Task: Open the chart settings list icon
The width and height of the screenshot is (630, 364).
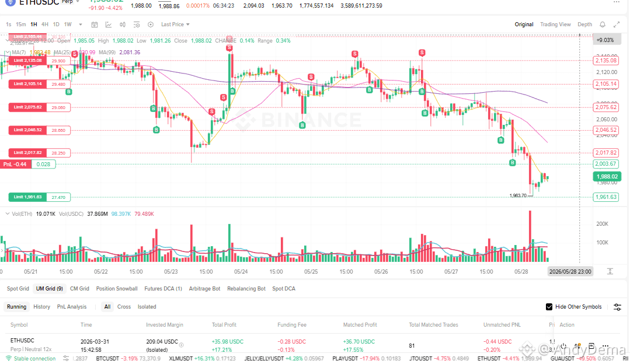Action: [x=137, y=24]
